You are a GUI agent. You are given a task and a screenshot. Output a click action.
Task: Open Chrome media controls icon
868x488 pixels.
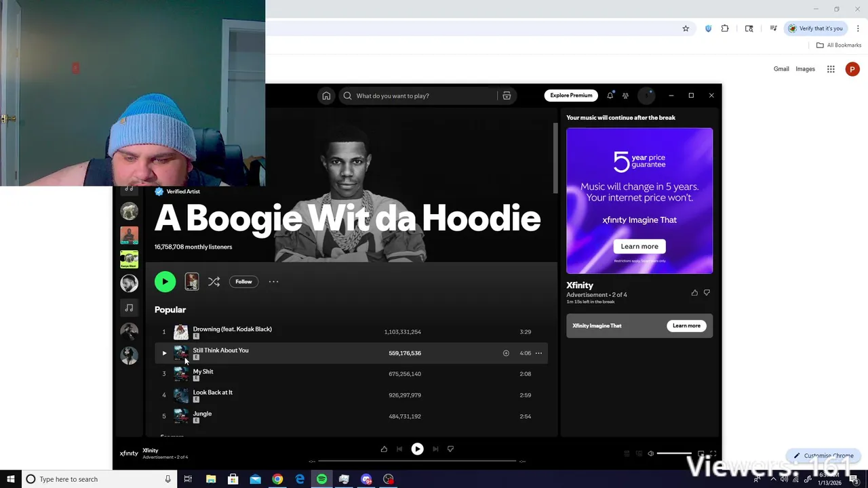click(773, 28)
